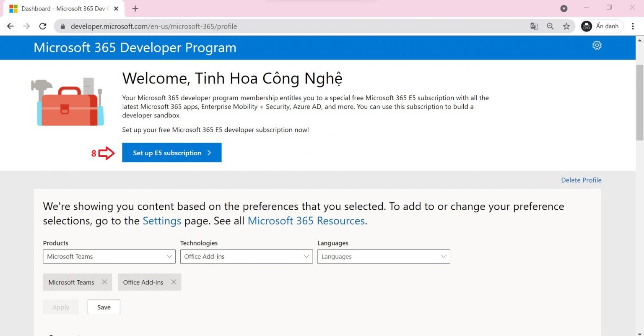Open a new browser tab
This screenshot has width=644, height=336.
coord(135,8)
